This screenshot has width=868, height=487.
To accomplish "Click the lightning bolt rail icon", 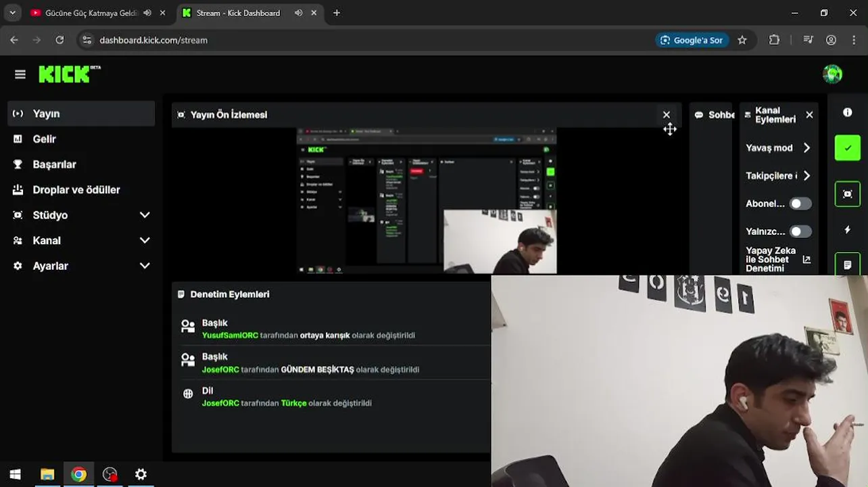I will 848,230.
